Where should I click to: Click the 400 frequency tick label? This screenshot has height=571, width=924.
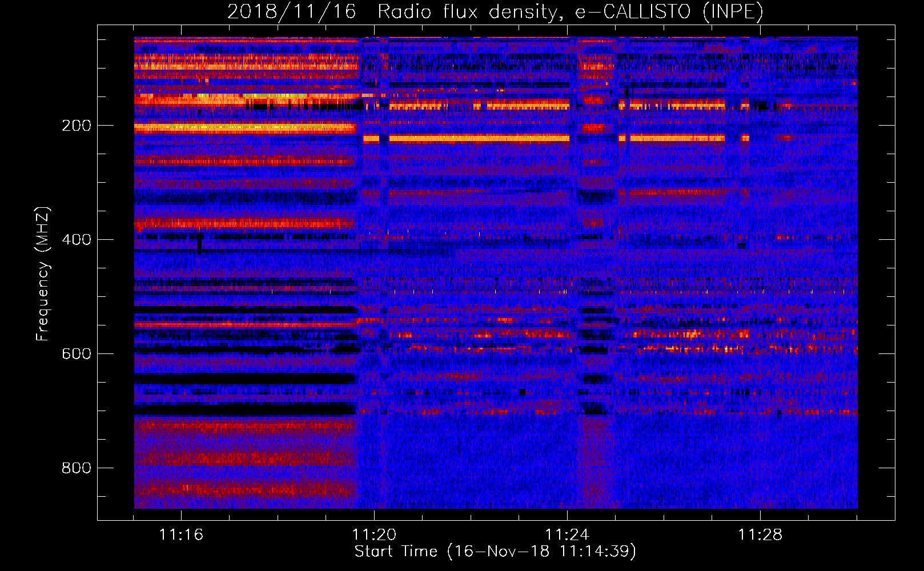point(77,240)
